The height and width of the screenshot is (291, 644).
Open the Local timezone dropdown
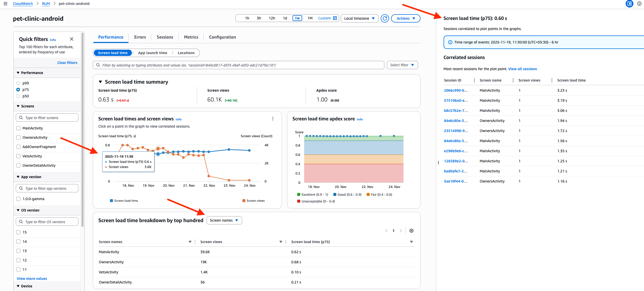pos(360,18)
